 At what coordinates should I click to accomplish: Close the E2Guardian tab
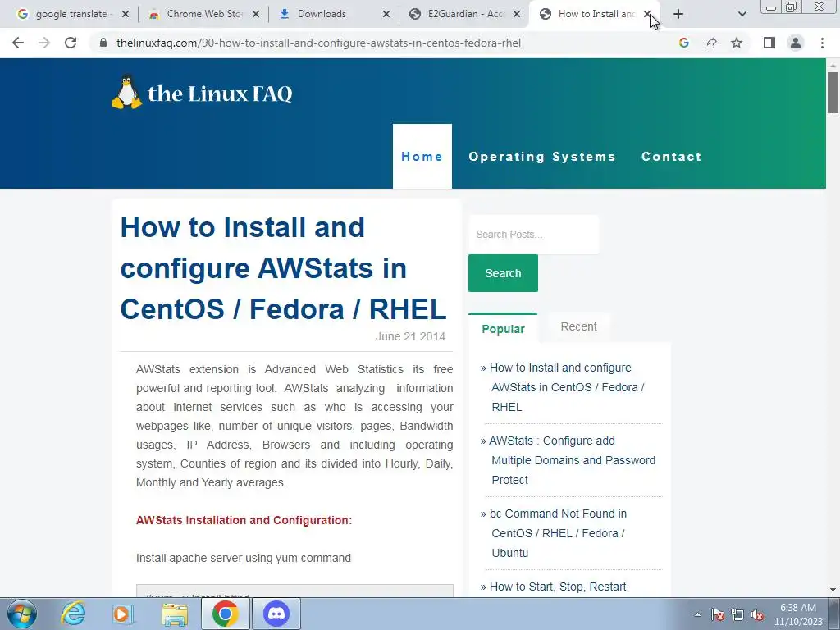tap(517, 14)
